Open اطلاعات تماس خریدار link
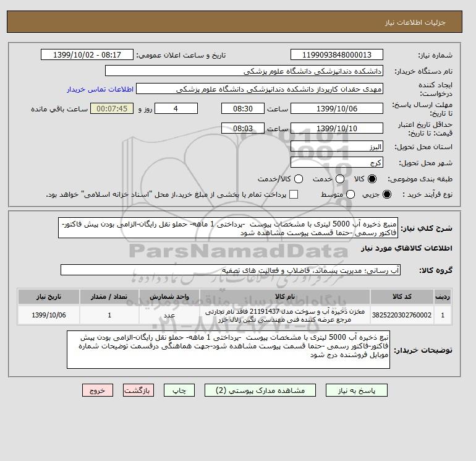 pyautogui.click(x=100, y=89)
